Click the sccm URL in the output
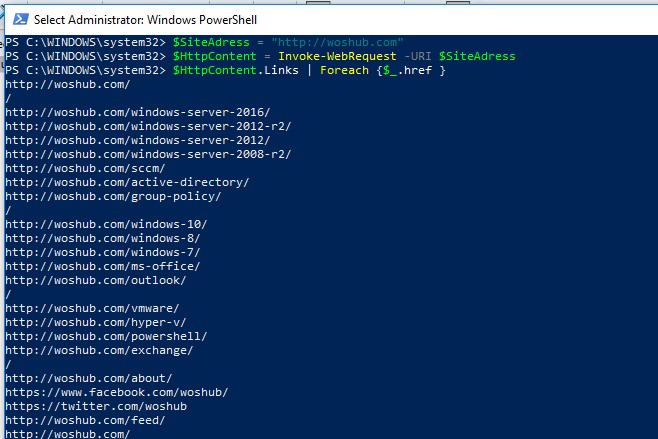658x439 pixels. pos(85,168)
